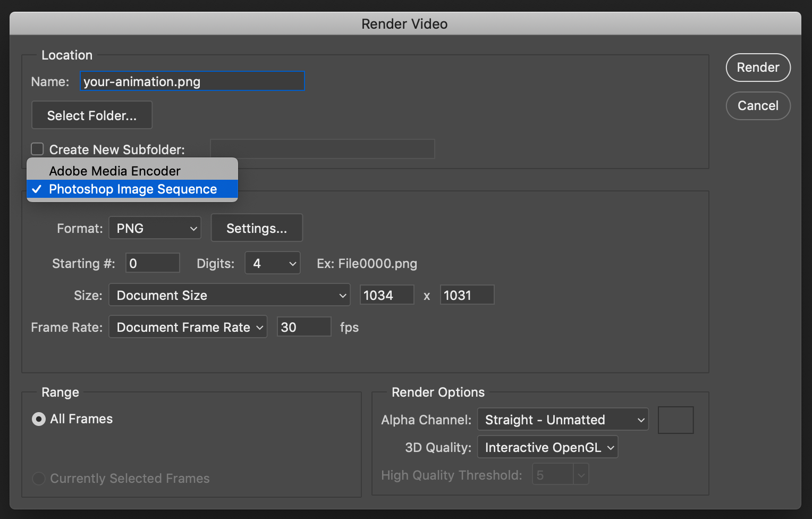Click the frame rate fps field
This screenshot has width=812, height=519.
(304, 327)
